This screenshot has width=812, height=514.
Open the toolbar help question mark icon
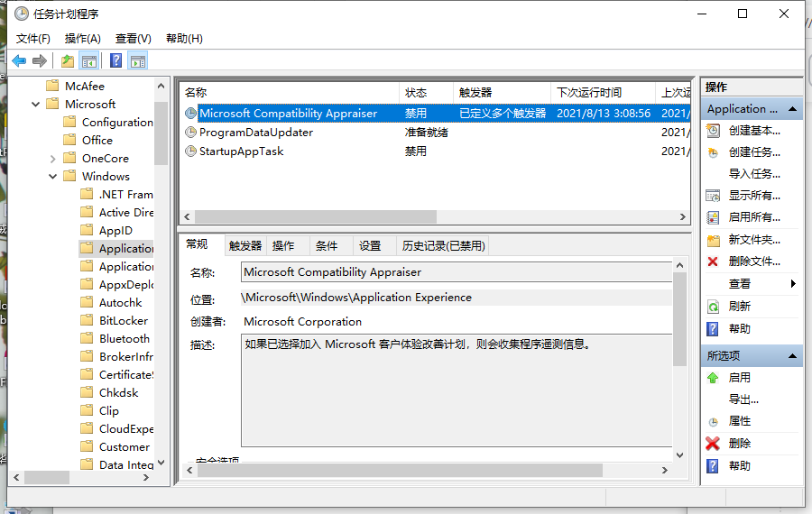(116, 61)
